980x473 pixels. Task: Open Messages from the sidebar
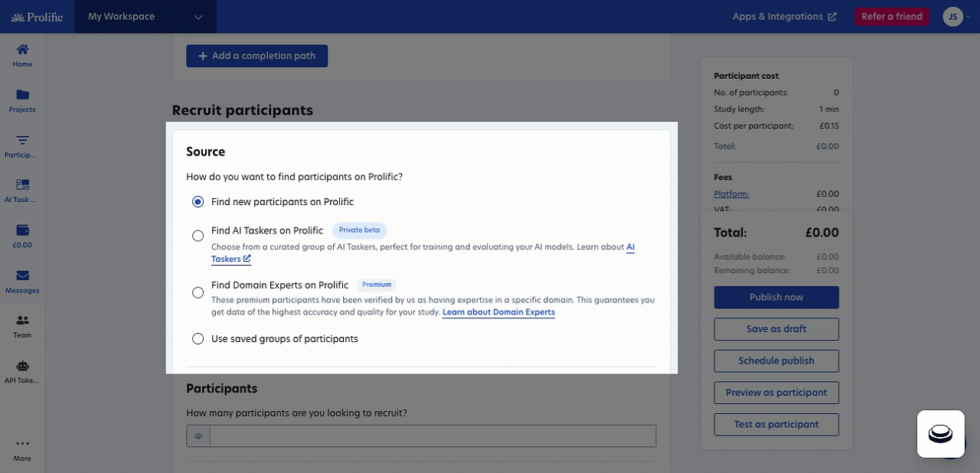click(x=22, y=282)
